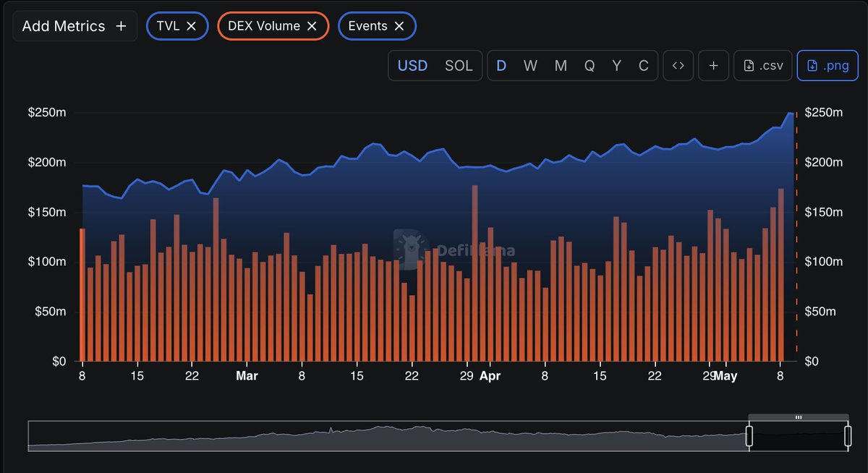868x473 pixels.
Task: Click the left axis '$50m' label
Action: point(51,312)
